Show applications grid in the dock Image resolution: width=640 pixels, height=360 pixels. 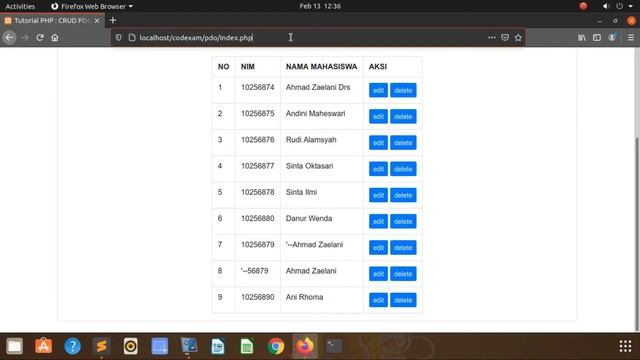click(625, 346)
